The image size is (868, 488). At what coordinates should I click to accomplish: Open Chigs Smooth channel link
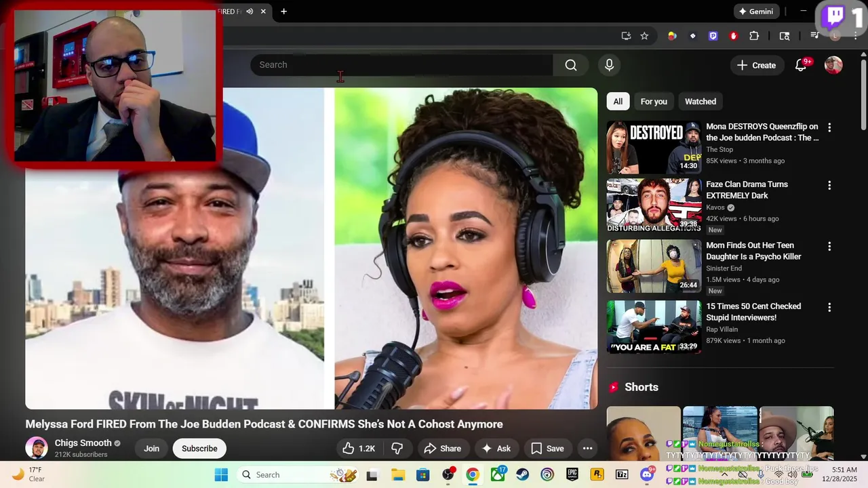tap(83, 443)
